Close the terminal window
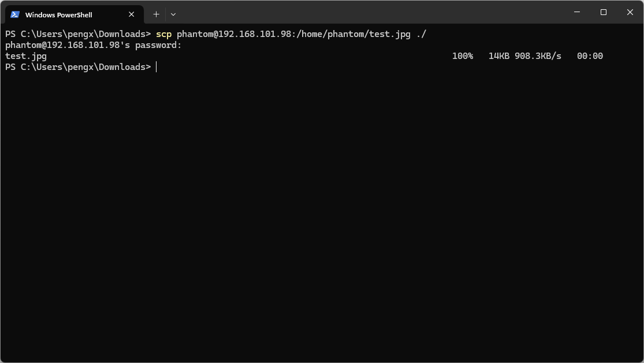 tap(630, 12)
